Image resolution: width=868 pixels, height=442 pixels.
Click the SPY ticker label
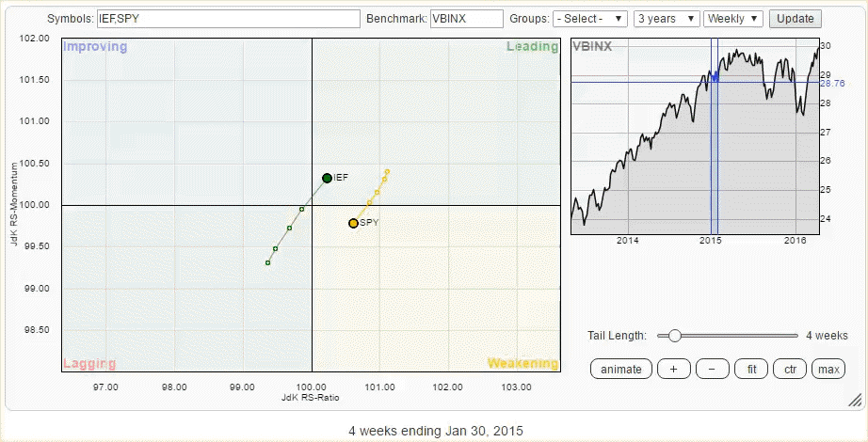(x=369, y=223)
